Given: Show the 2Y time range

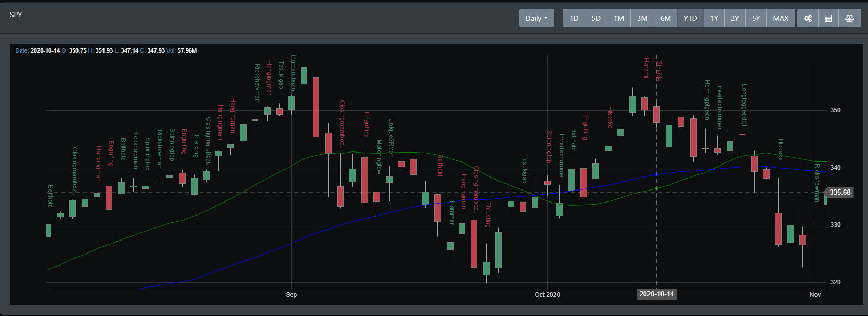Looking at the screenshot, I should [x=735, y=18].
